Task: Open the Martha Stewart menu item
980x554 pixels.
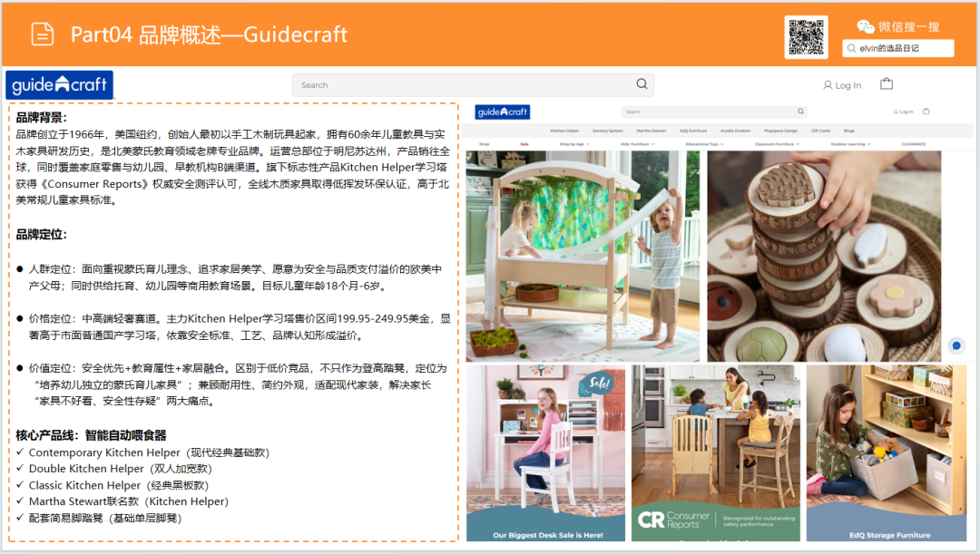Action: click(652, 131)
